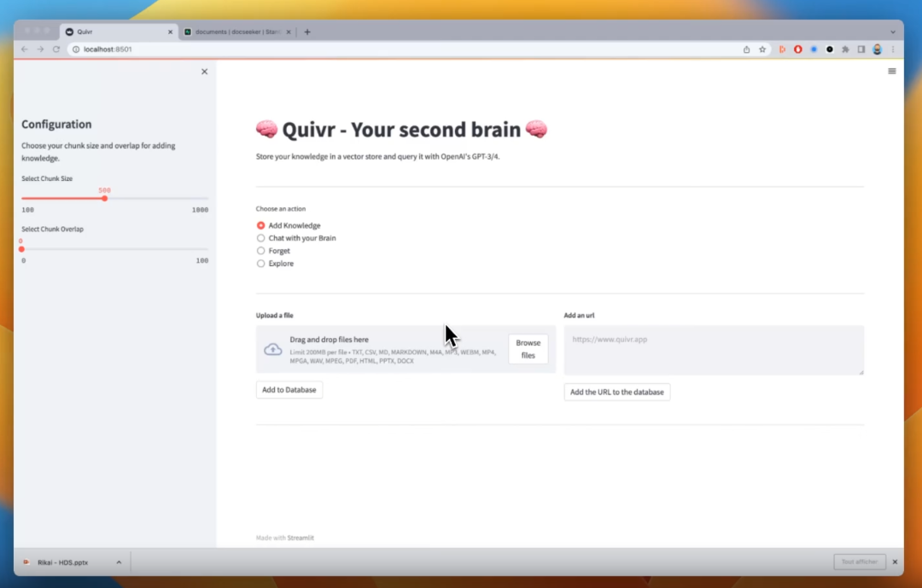Click the Select Chunk Overlap label
This screenshot has height=588, width=922.
click(x=52, y=230)
